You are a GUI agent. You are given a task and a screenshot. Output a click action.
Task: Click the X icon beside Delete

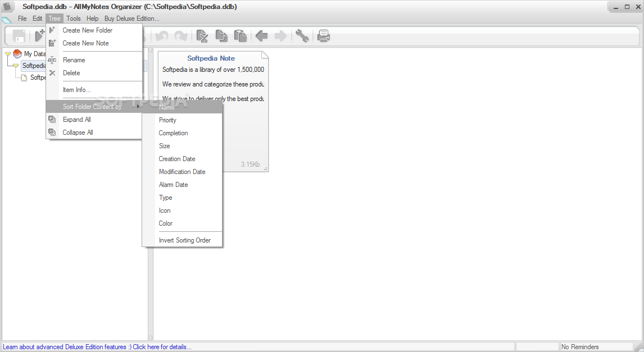pyautogui.click(x=52, y=73)
